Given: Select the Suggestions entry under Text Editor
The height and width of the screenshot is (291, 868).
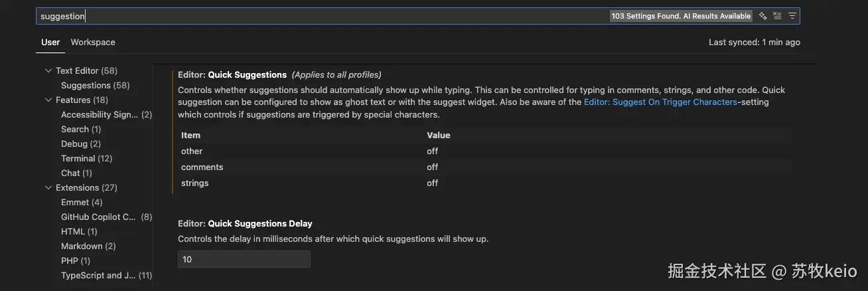Looking at the screenshot, I should [86, 85].
